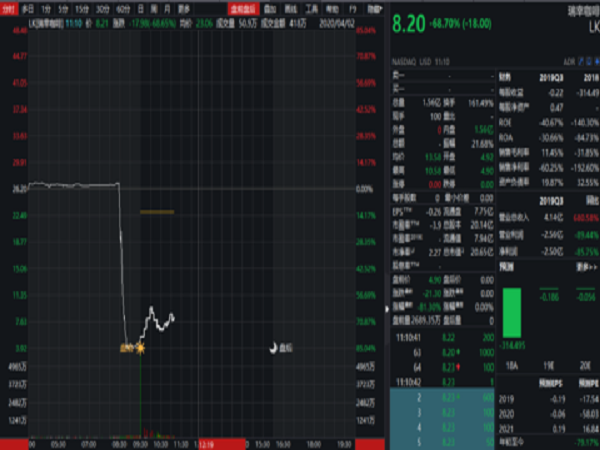Click the 8.20 current price quote

coord(409,22)
